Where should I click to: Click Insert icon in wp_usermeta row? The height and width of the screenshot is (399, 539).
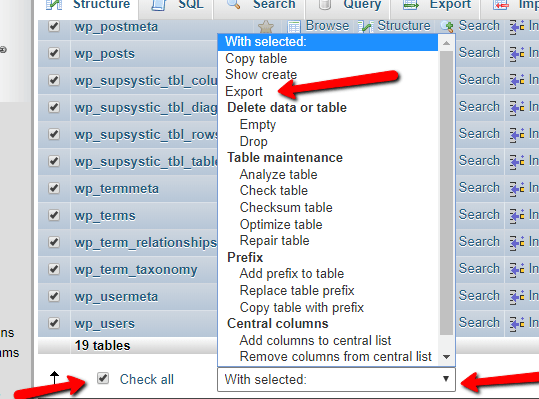tap(517, 297)
